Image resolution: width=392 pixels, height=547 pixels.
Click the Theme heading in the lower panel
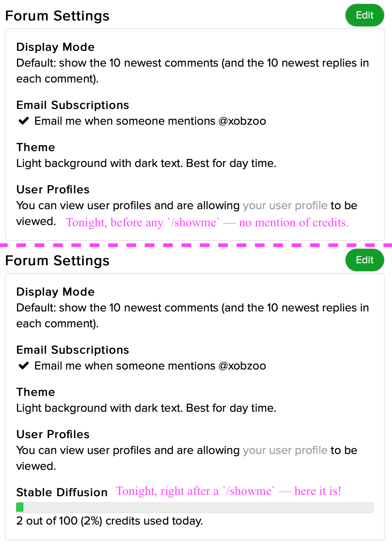point(36,392)
